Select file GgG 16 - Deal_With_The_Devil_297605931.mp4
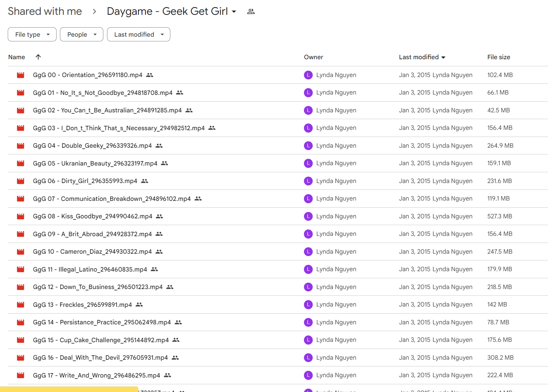 coord(100,358)
